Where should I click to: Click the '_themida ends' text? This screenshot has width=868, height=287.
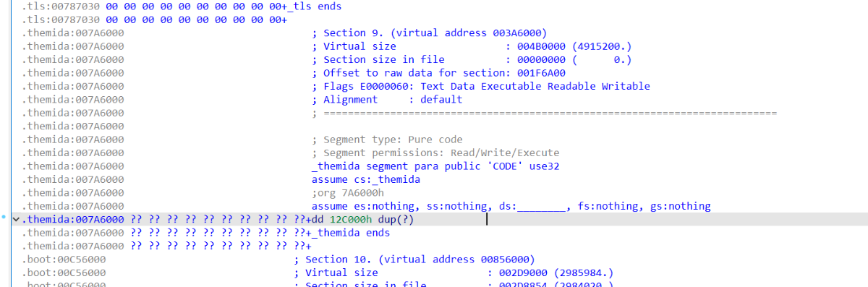pos(351,233)
